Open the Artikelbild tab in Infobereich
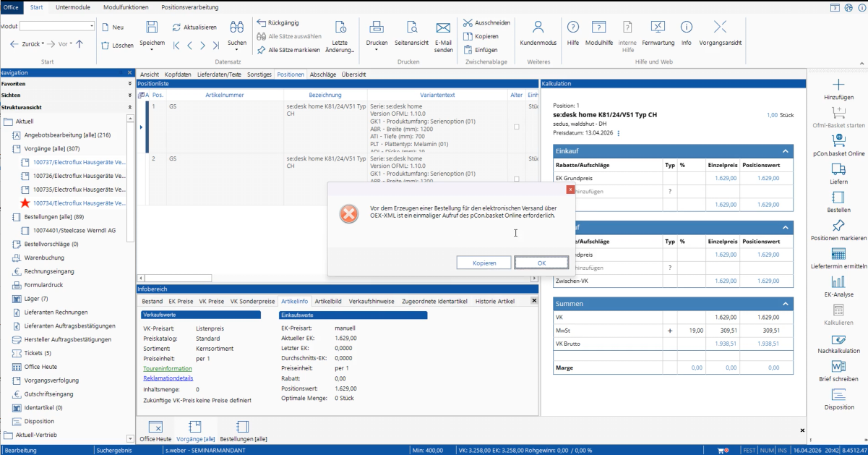The height and width of the screenshot is (455, 868). [x=328, y=301]
